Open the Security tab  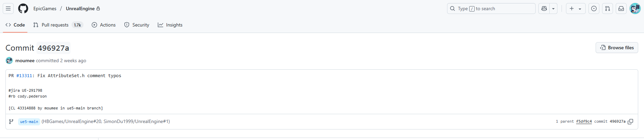click(137, 25)
